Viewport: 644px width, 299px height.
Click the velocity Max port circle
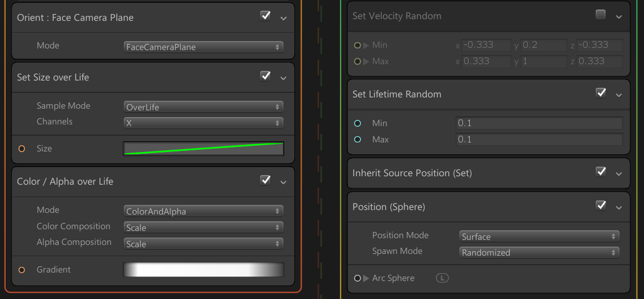coord(358,61)
